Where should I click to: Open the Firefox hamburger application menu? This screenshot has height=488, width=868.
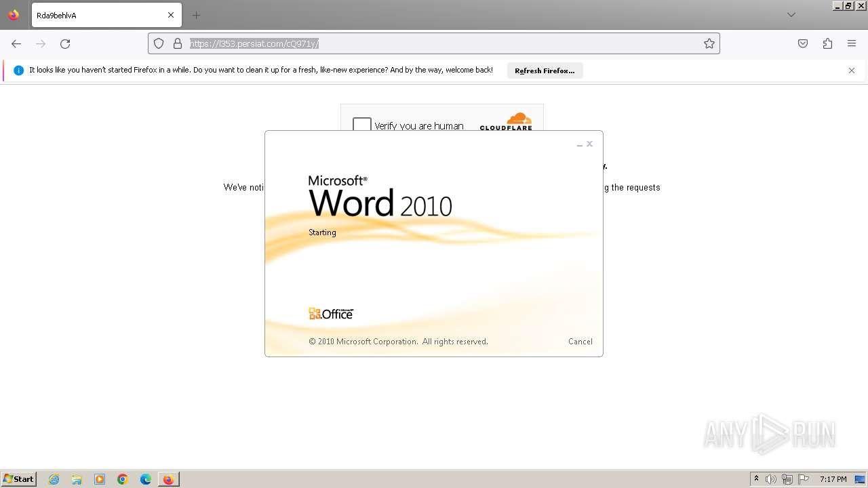click(852, 43)
